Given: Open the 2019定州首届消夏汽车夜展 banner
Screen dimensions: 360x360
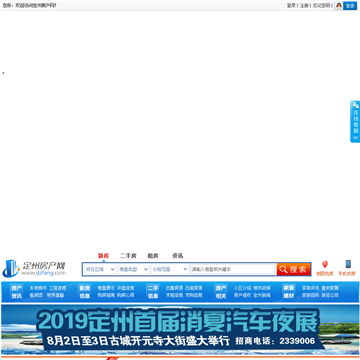Looking at the screenshot, I should click(x=180, y=329).
